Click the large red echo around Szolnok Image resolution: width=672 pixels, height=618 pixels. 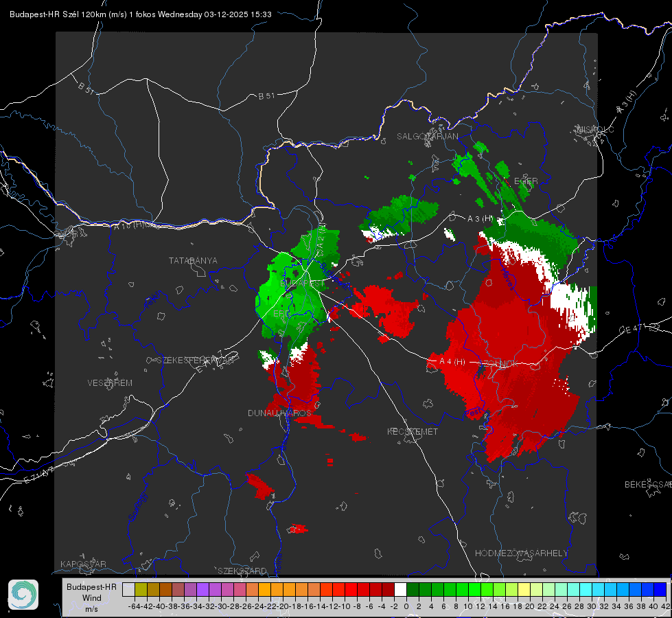point(510,356)
